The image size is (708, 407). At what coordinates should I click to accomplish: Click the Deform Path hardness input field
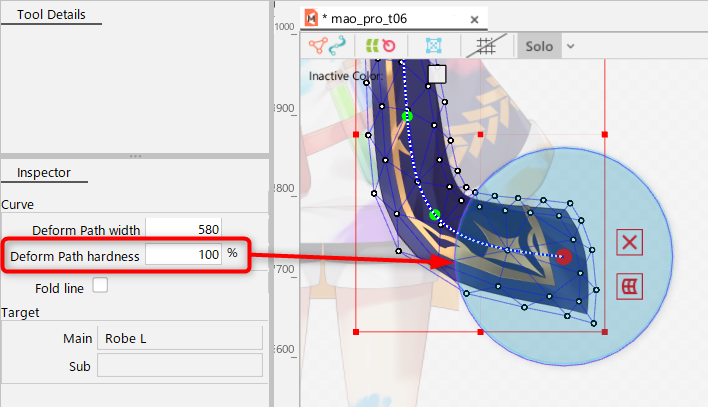pyautogui.click(x=183, y=254)
